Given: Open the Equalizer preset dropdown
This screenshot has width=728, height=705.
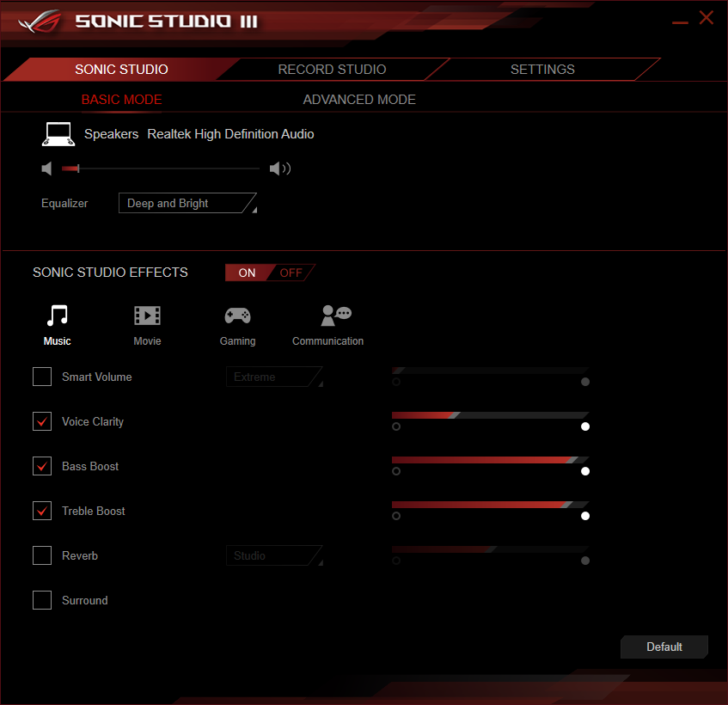Looking at the screenshot, I should click(187, 203).
